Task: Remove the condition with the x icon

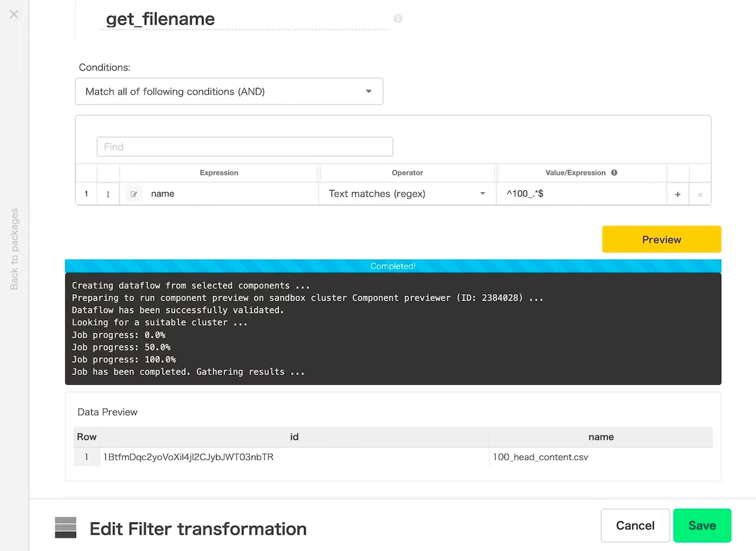Action: [700, 195]
